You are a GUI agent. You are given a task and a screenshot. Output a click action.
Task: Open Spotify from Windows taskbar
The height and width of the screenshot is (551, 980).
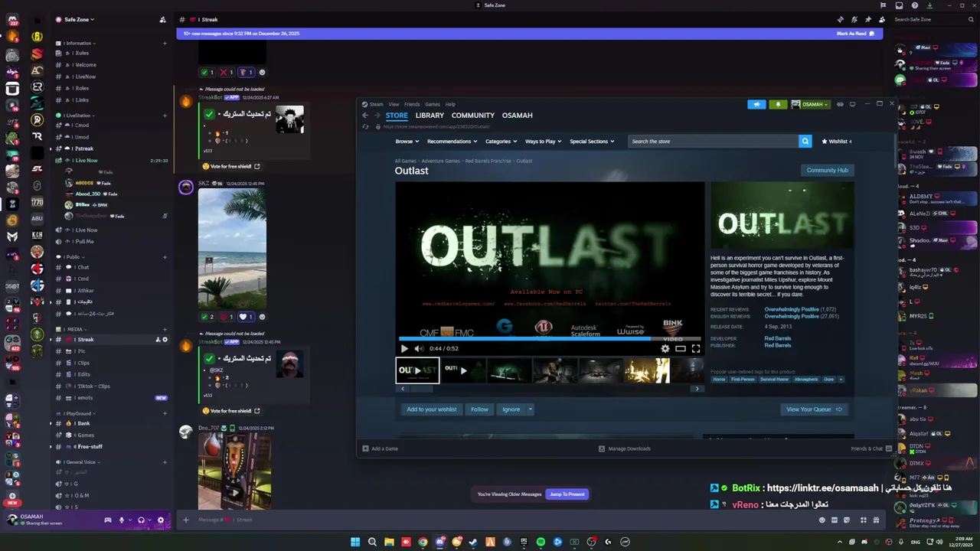541,542
